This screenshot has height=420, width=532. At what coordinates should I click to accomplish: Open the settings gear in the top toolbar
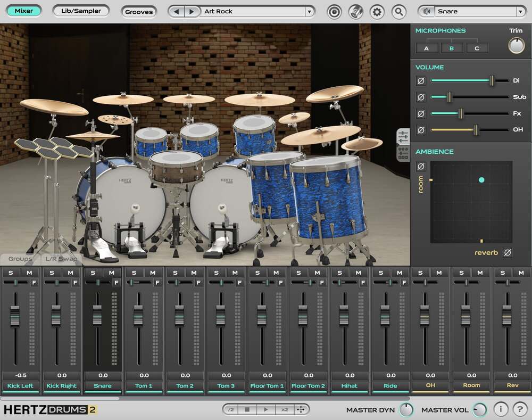pyautogui.click(x=377, y=11)
